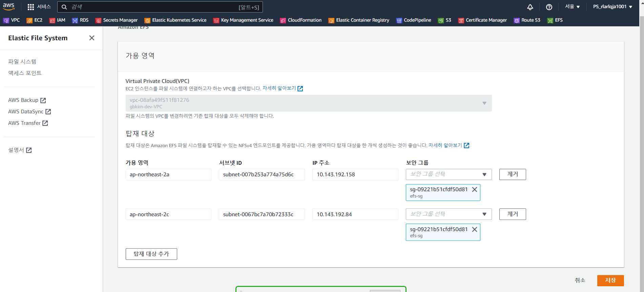Open the notifications bell icon

[530, 7]
